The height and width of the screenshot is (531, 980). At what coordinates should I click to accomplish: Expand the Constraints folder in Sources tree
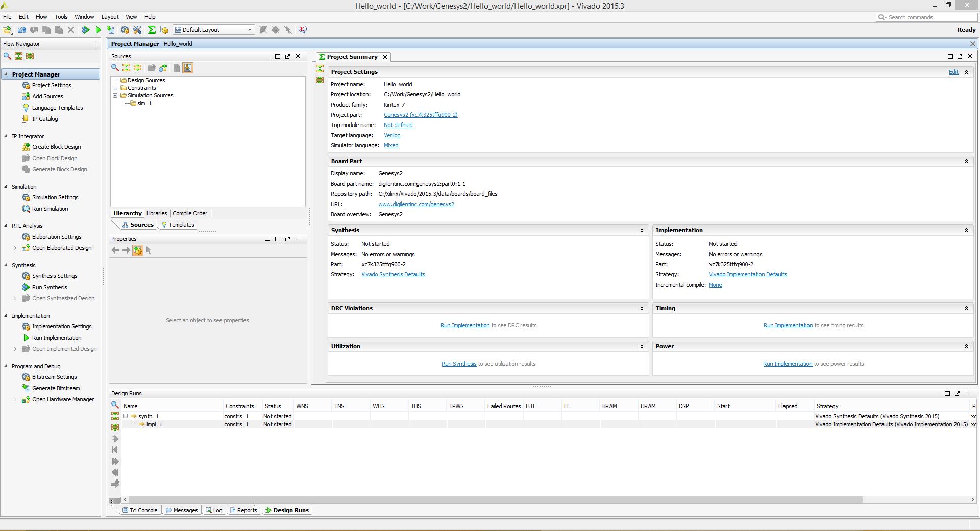click(115, 88)
